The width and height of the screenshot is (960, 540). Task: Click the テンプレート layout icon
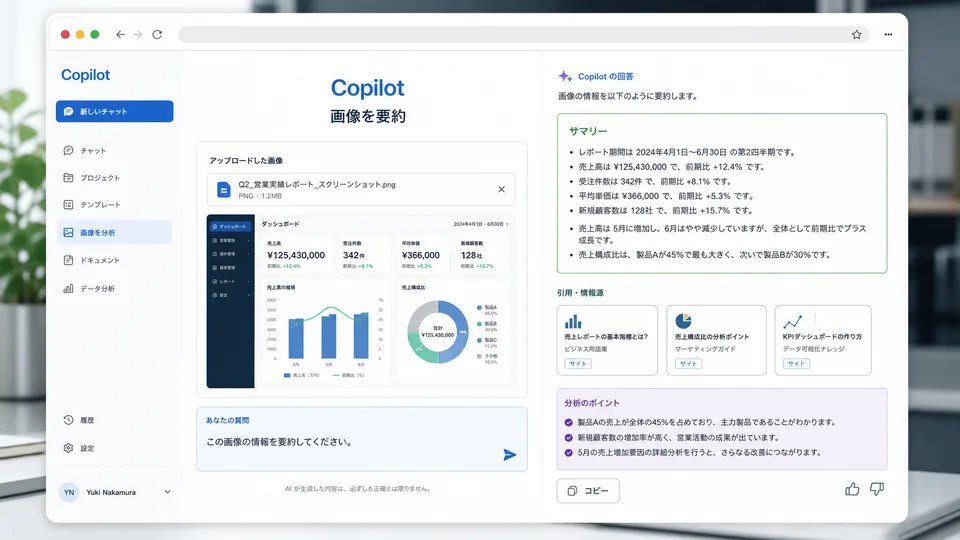(x=68, y=204)
